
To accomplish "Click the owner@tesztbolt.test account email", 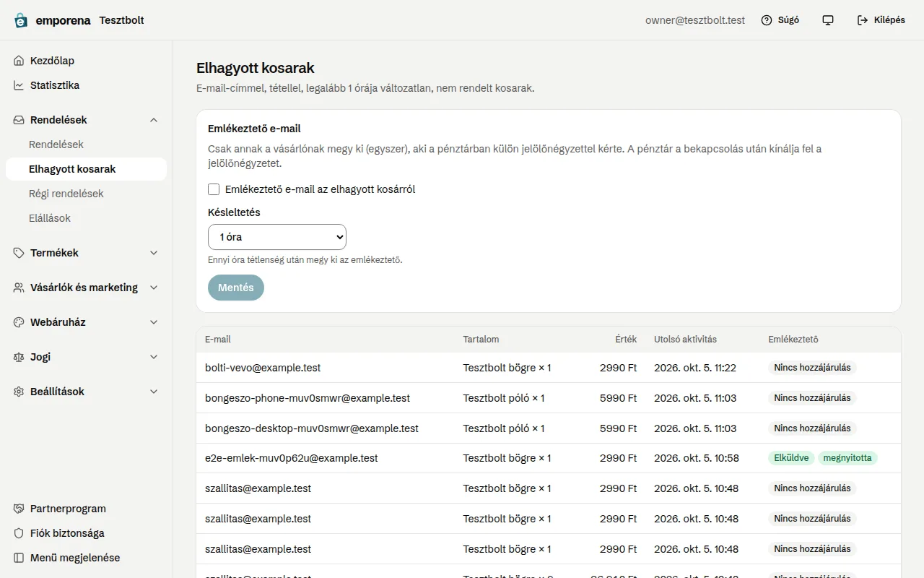I will (695, 20).
